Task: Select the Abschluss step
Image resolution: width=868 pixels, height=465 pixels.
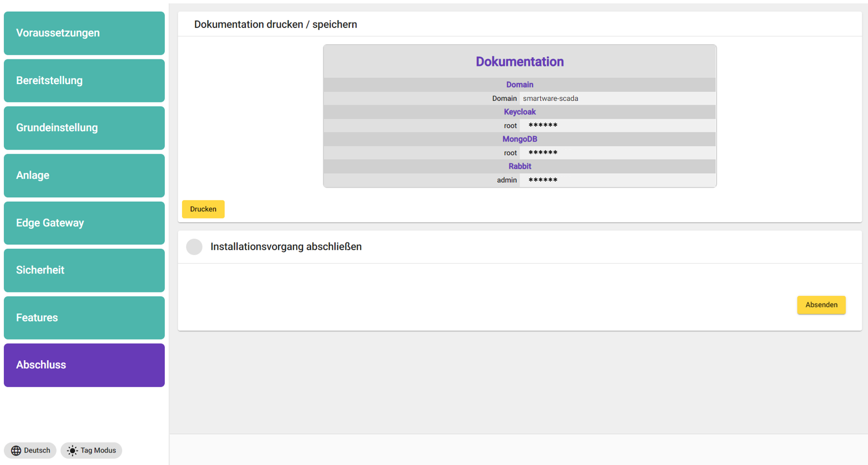Action: [x=84, y=365]
